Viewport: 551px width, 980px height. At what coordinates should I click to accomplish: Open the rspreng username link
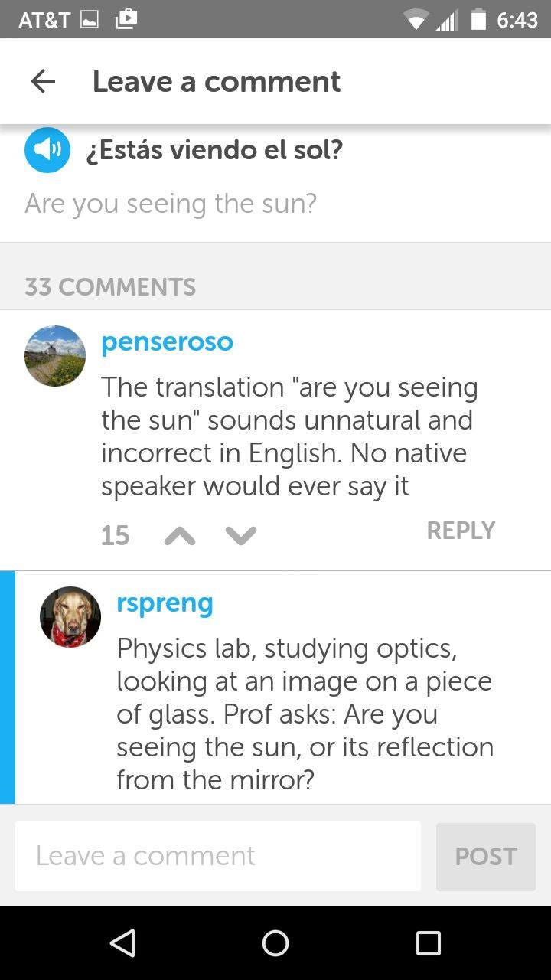tap(165, 603)
